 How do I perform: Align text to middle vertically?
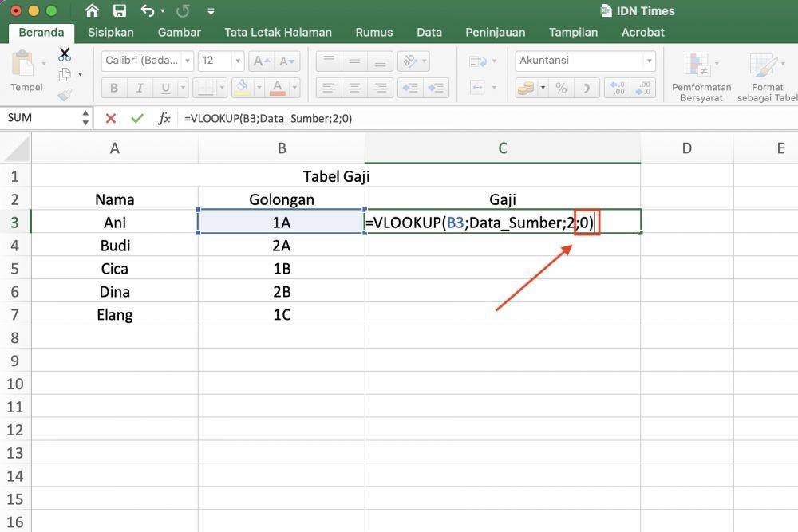click(355, 61)
